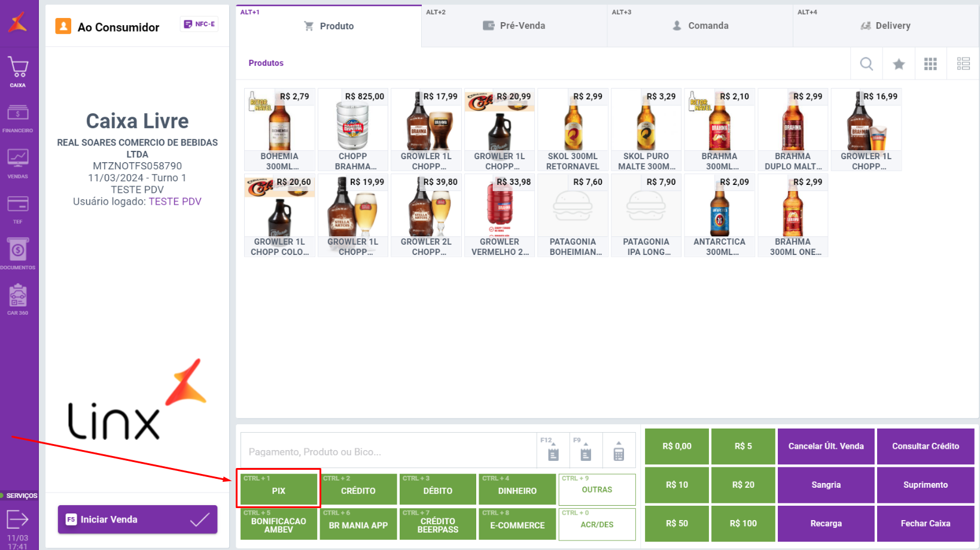Open Outras payment options
The width and height of the screenshot is (980, 550).
[597, 489]
